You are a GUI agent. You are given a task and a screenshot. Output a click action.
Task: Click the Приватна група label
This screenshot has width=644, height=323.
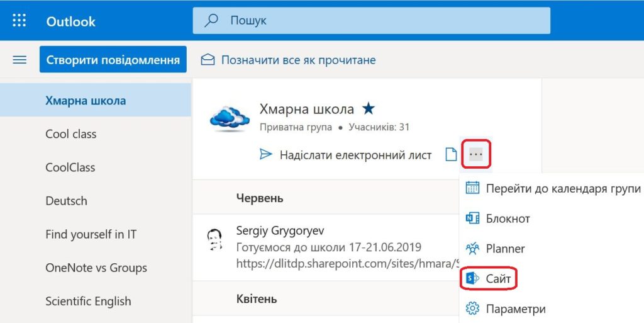[296, 127]
